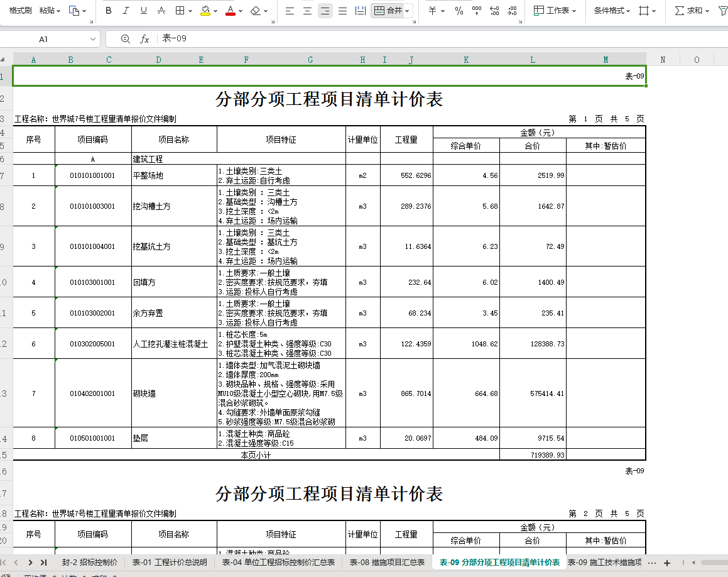
Task: Apply thousands separator style
Action: (x=476, y=10)
